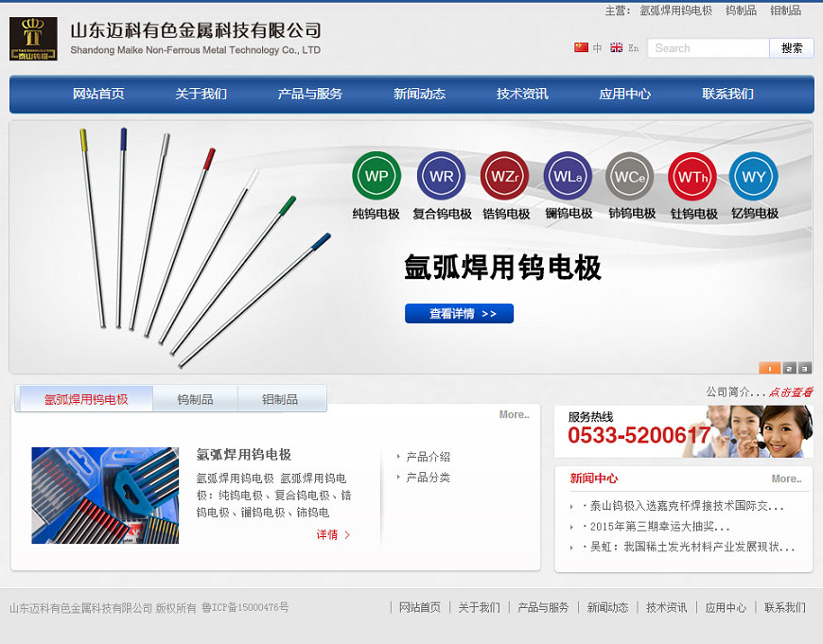Select the dark red WZr electrode badge
This screenshot has width=823, height=644.
[x=504, y=176]
